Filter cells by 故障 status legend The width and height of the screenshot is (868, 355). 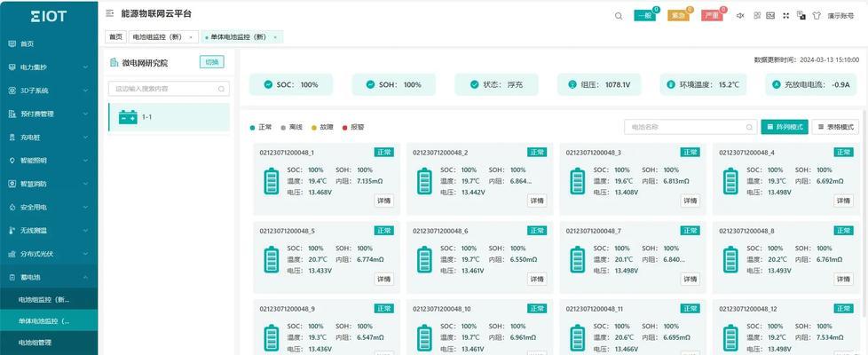[322, 127]
